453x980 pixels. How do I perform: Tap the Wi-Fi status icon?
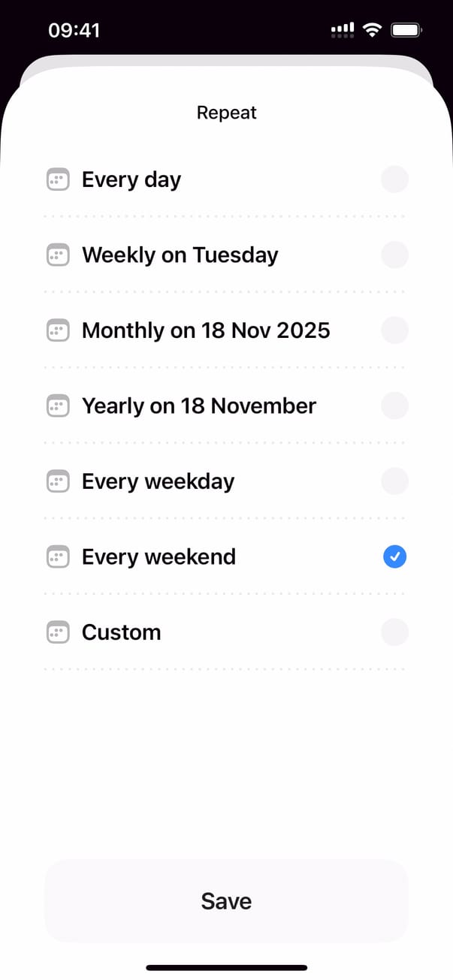click(371, 30)
